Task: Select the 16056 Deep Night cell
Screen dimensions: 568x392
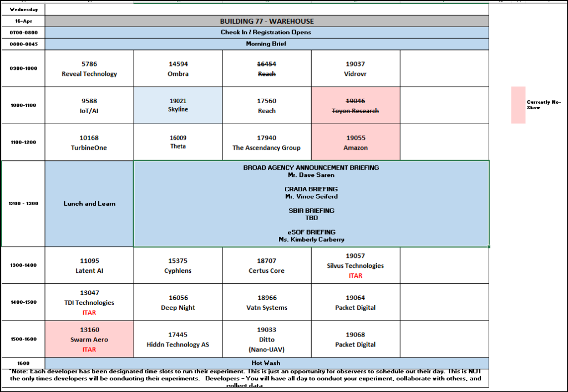Action: coord(178,302)
